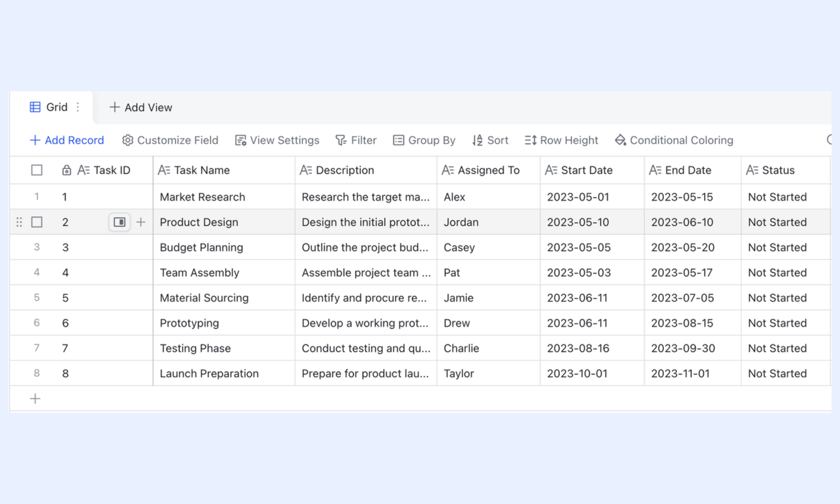Click the View Settings icon

[x=241, y=140]
